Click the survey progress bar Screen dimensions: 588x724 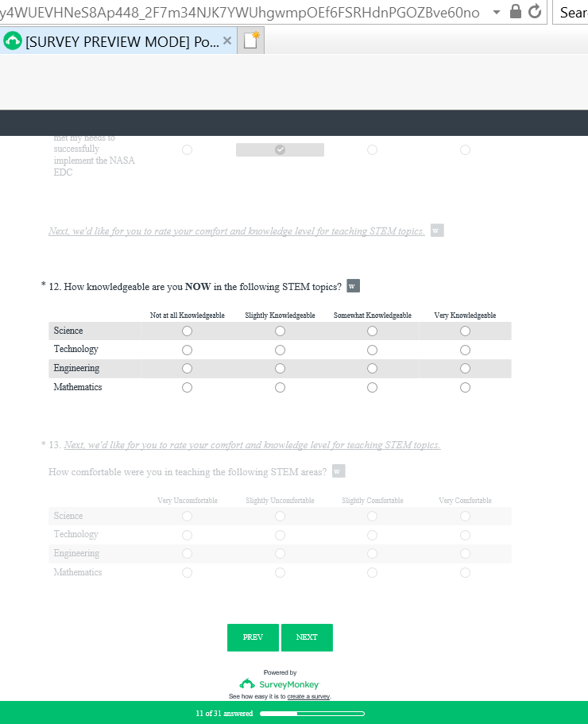coord(312,714)
